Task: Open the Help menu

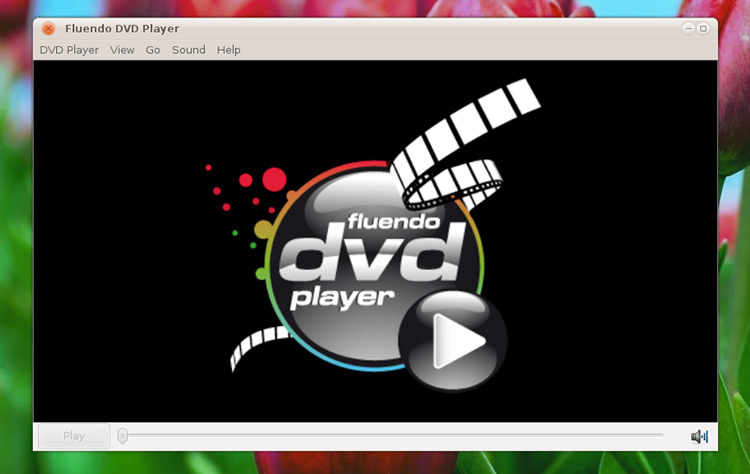Action: [228, 50]
